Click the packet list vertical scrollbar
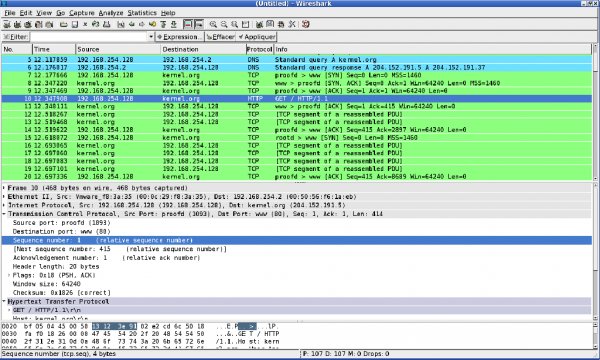Image resolution: width=600 pixels, height=360 pixels. (595, 112)
